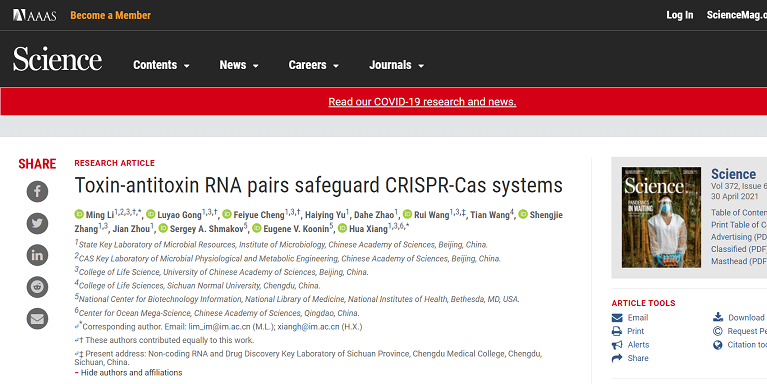The width and height of the screenshot is (767, 384).
Task: Open the Masthead (PDF) link
Action: click(739, 262)
